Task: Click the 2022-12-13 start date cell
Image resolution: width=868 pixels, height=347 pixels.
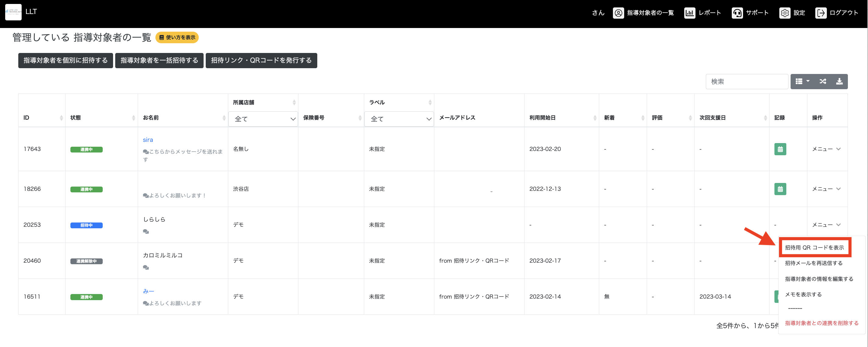Action: [x=545, y=189]
